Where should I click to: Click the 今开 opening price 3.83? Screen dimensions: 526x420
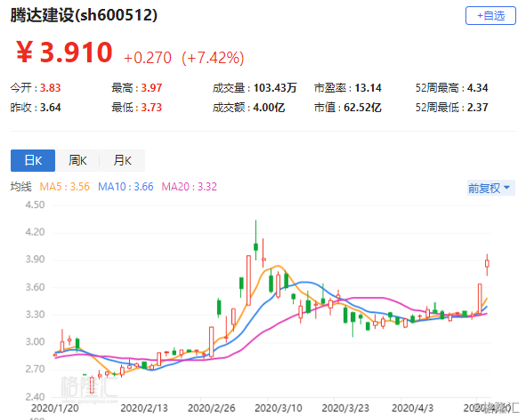(x=51, y=88)
